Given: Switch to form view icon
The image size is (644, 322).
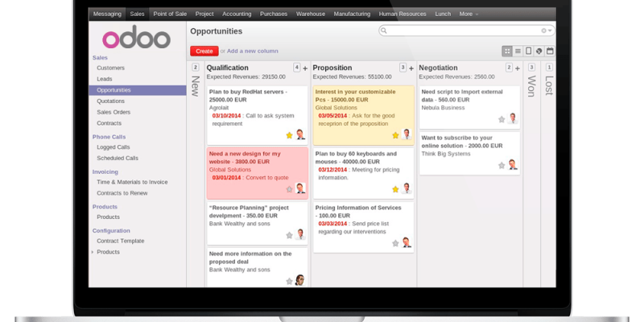Looking at the screenshot, I should point(529,51).
